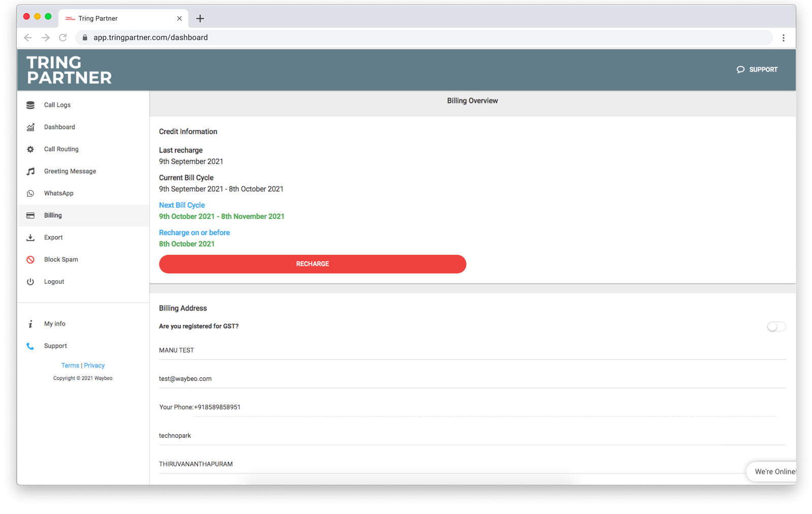Viewport: 812px width, 514px height.
Task: Click the Logout power icon
Action: pos(30,282)
